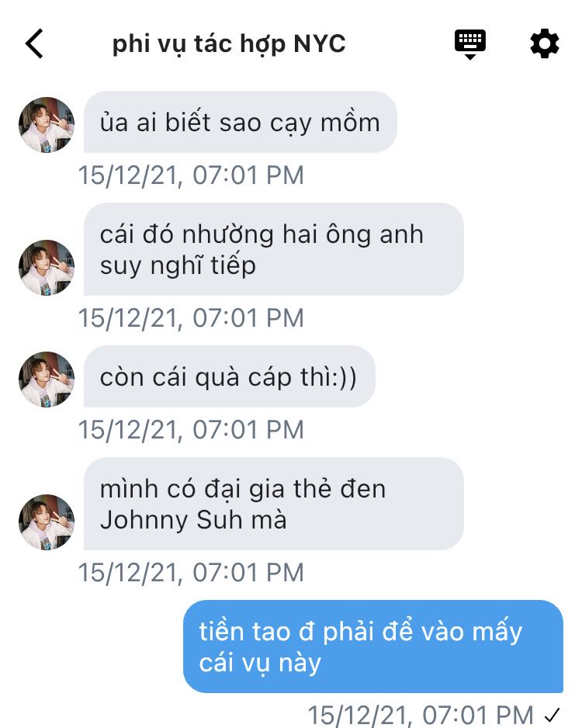
Task: Tap timestamp below the blue sent message
Action: [421, 716]
